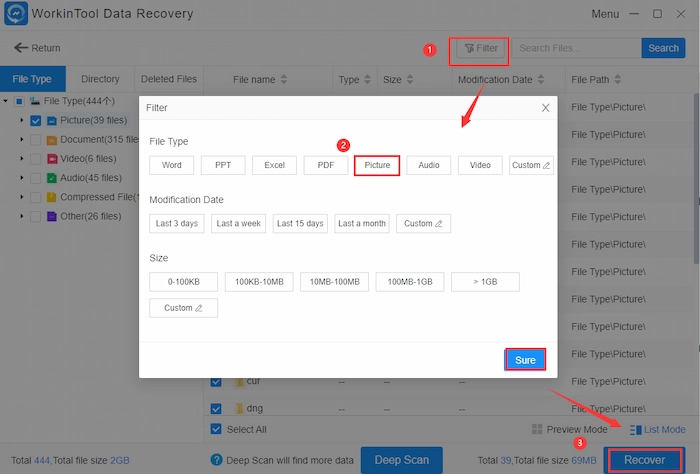The image size is (700, 474).
Task: Select the Word file type filter
Action: [x=171, y=165]
